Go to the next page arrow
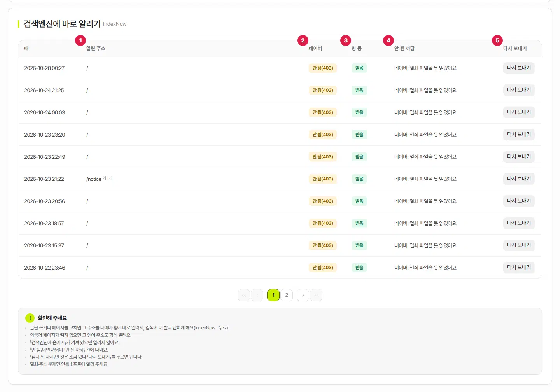The width and height of the screenshot is (560, 392). point(303,295)
